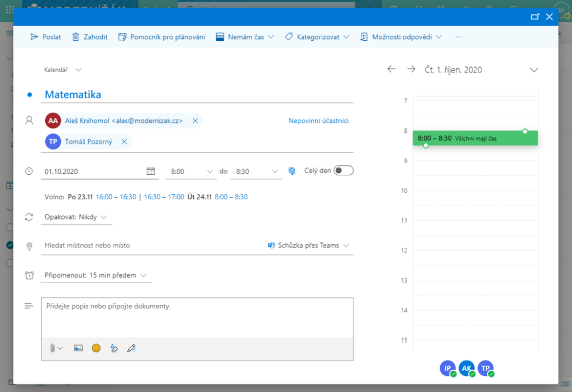Open the Kategorizovat menu
Viewport: 572px width, 392px height.
(x=317, y=37)
